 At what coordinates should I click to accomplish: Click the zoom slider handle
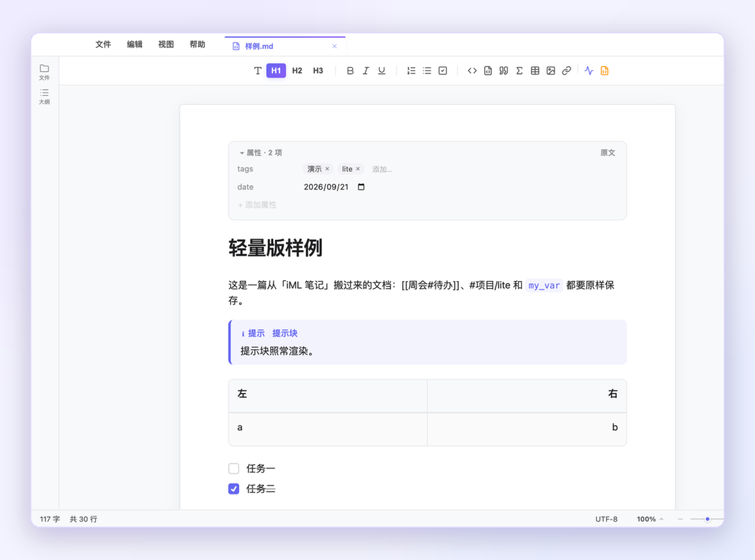coord(707,519)
